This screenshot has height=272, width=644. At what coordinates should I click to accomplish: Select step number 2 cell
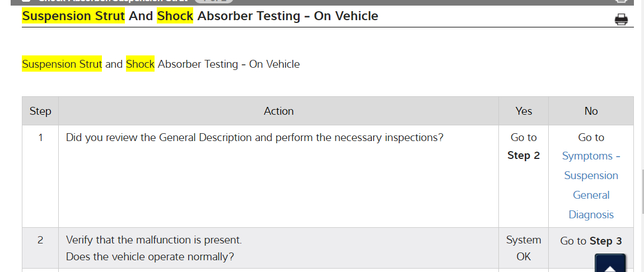tap(40, 240)
